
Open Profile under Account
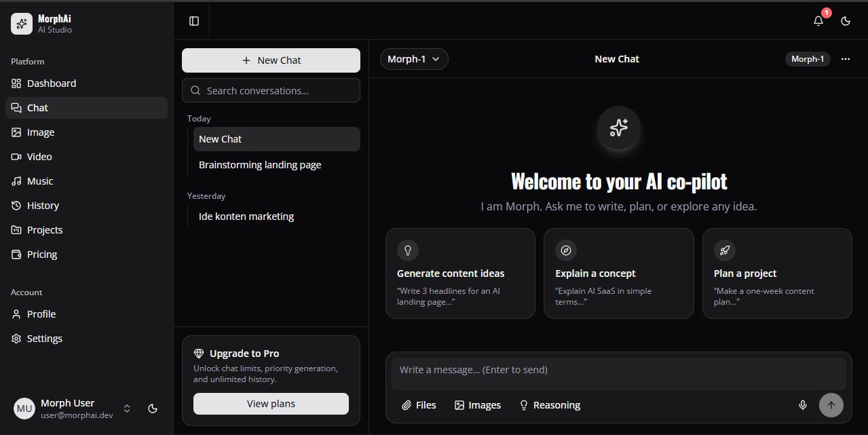pyautogui.click(x=86, y=314)
